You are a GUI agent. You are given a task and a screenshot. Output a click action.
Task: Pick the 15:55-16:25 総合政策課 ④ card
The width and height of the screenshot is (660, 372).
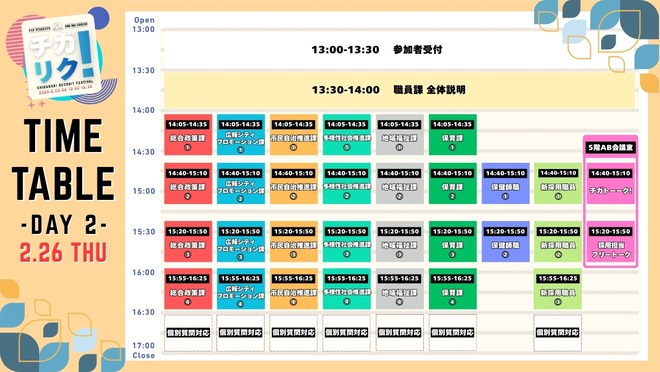coord(188,289)
